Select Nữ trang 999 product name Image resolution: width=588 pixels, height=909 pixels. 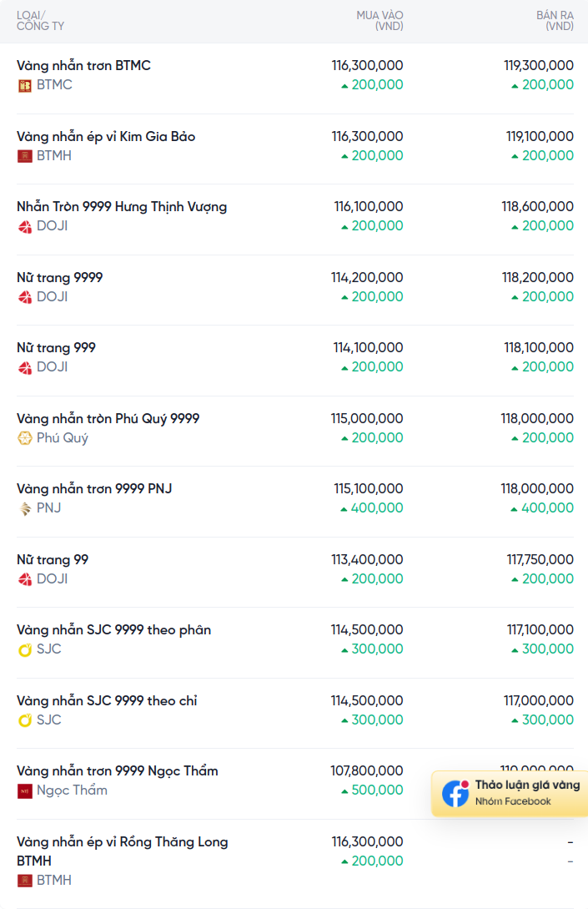coord(56,348)
